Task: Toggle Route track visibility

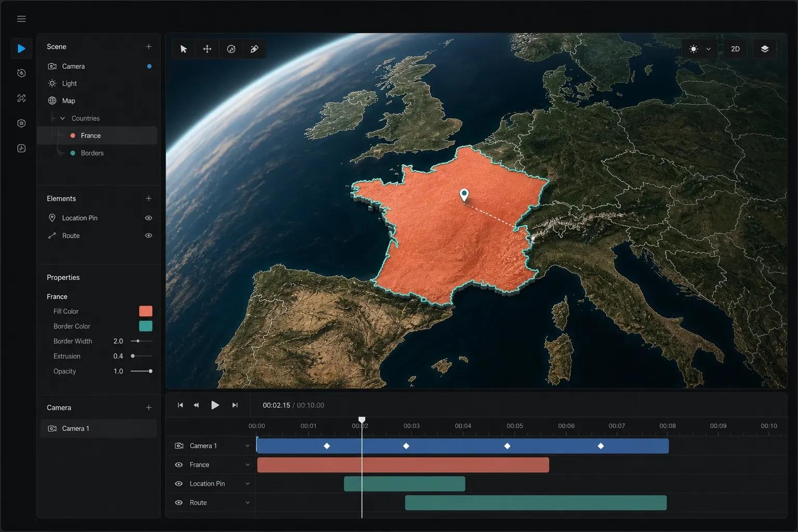Action: 179,503
